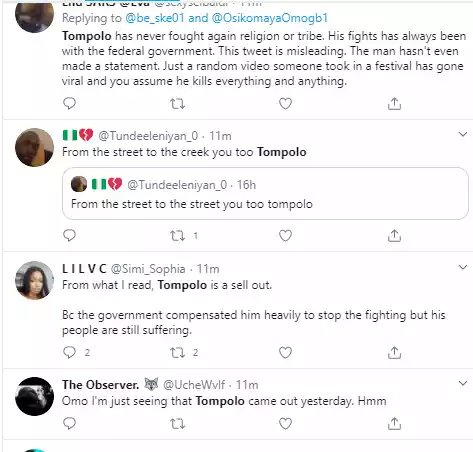Retweet the 'never fought again religion' tweet
This screenshot has height=452, width=473.
coord(177,104)
